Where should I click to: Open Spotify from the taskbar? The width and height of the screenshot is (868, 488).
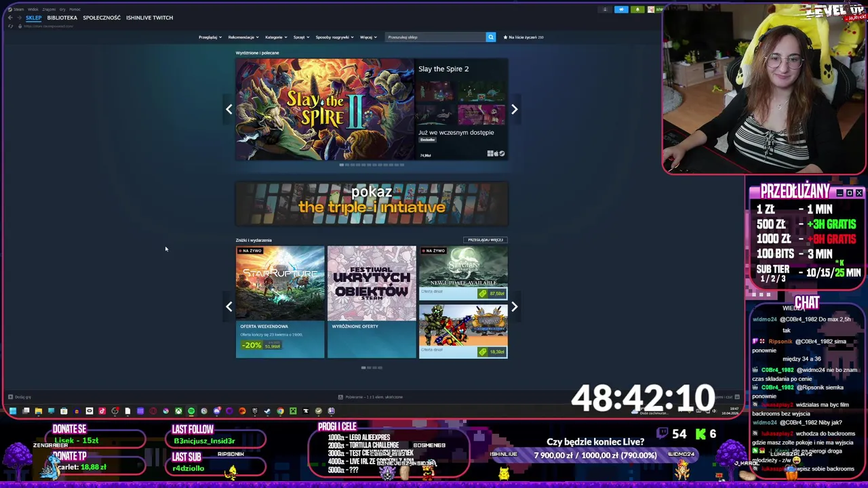pos(191,411)
